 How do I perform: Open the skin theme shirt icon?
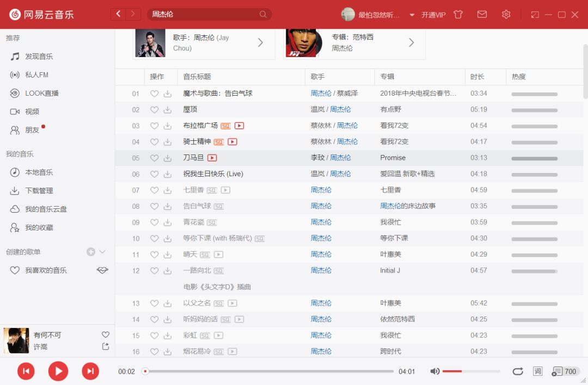point(458,14)
